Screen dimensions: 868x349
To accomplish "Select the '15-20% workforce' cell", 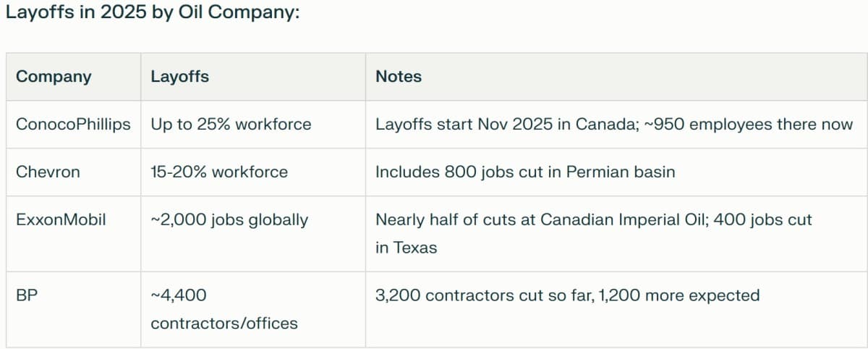I will click(219, 172).
